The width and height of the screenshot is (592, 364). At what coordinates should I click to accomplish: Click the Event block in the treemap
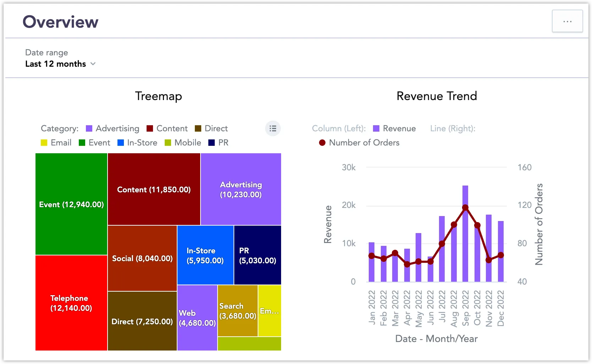click(x=71, y=204)
